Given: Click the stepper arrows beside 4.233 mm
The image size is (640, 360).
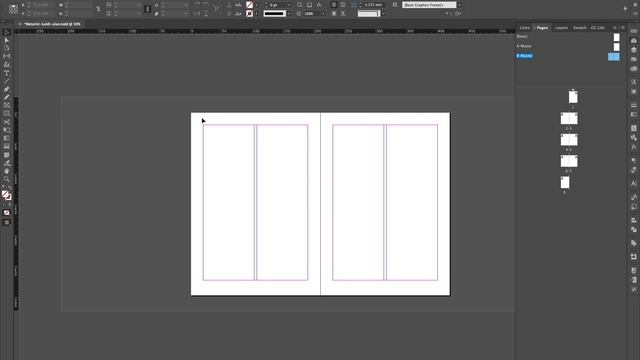Looking at the screenshot, I should 360,5.
